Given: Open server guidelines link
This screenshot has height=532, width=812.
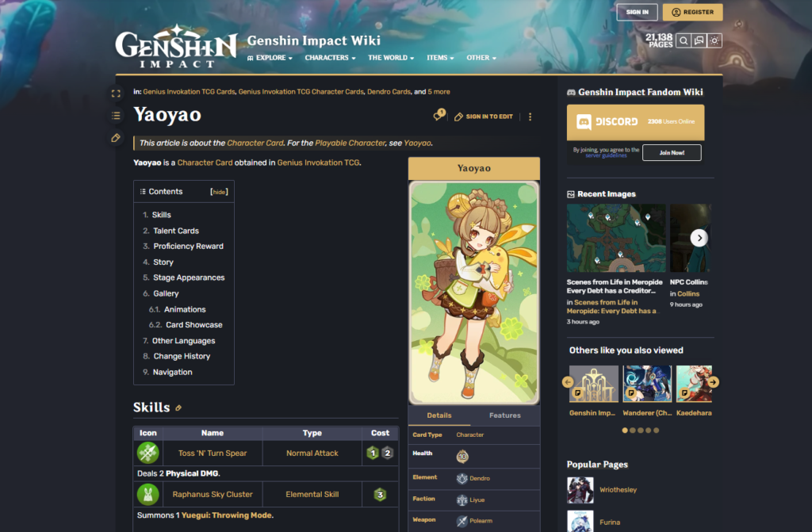Looking at the screenshot, I should point(606,155).
